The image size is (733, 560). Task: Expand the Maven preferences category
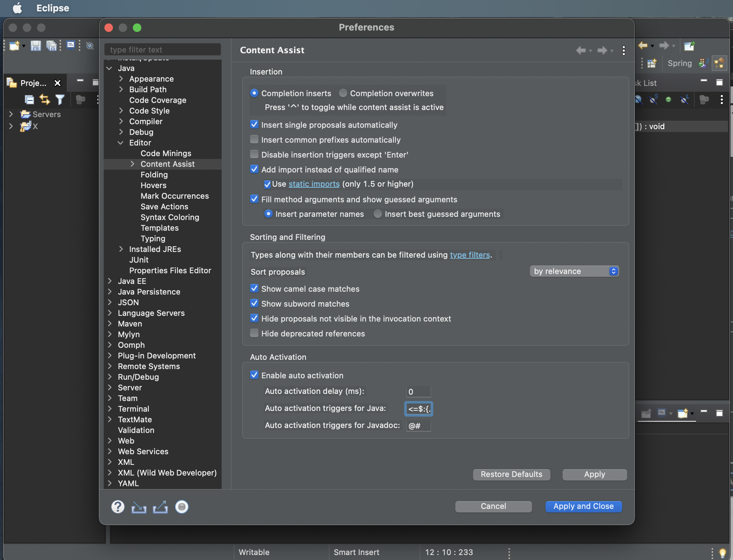[110, 324]
